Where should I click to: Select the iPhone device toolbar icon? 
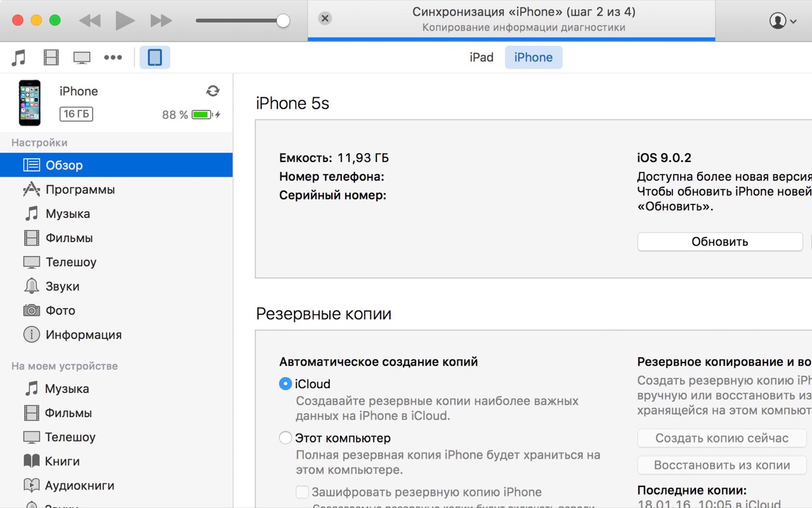(155, 58)
